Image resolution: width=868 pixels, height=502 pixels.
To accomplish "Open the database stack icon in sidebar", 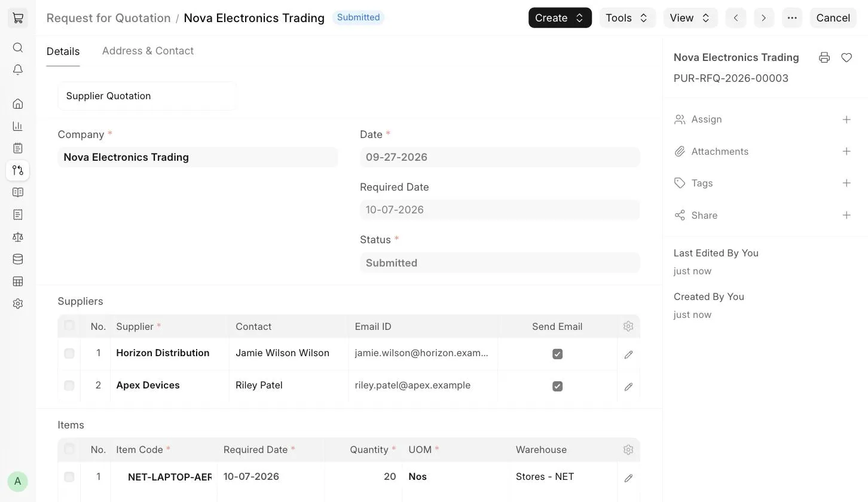I will click(18, 259).
